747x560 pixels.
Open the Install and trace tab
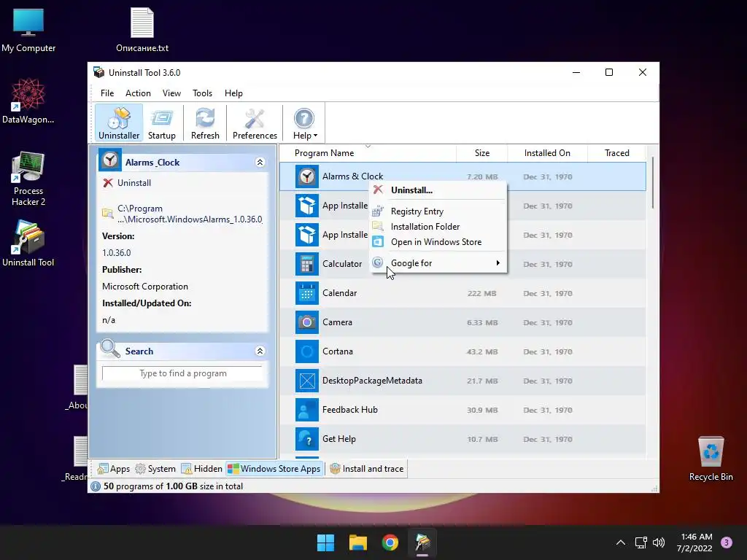367,469
